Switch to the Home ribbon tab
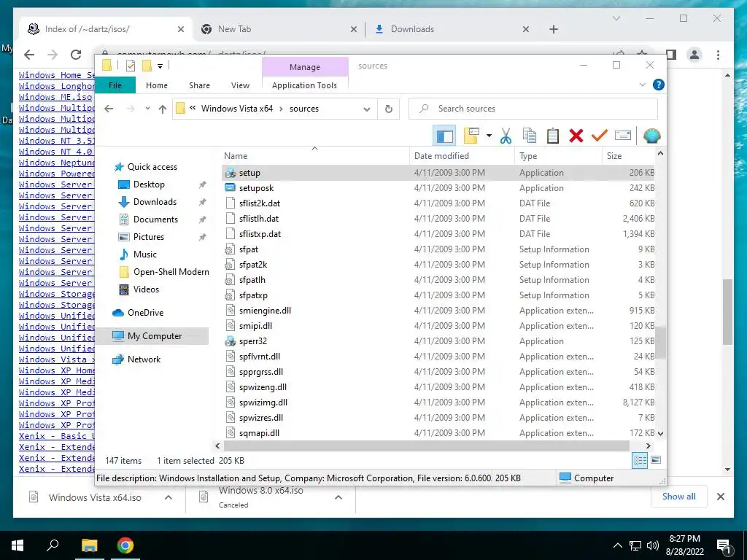The width and height of the screenshot is (747, 560). pos(157,85)
